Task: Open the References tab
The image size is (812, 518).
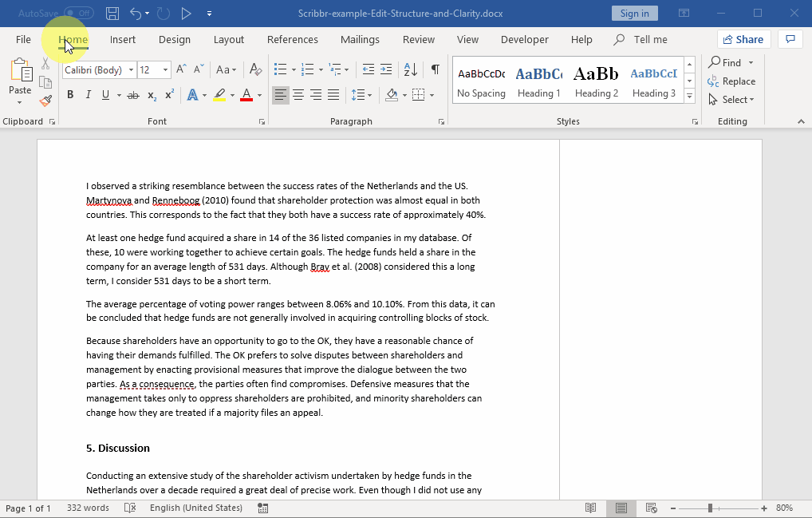Action: 292,39
